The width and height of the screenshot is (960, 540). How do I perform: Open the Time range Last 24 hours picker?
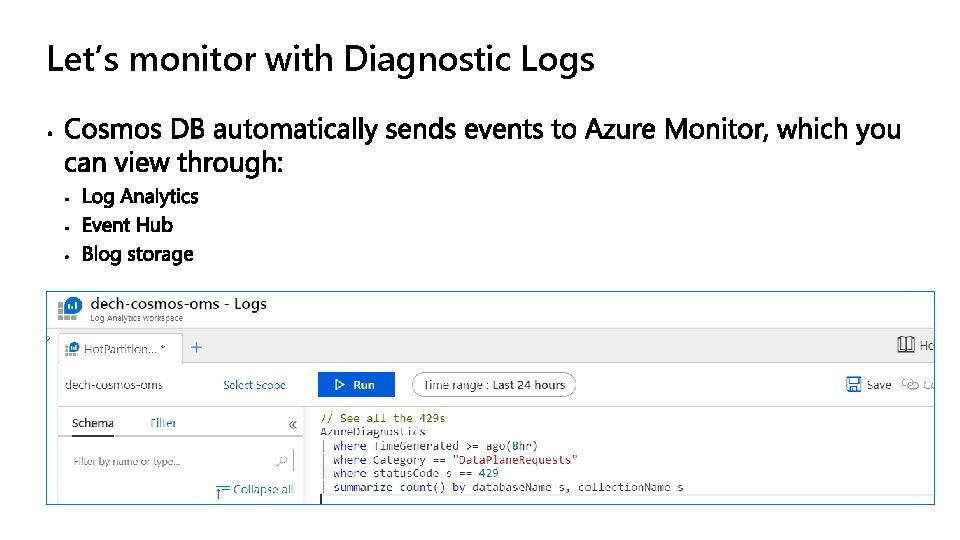[x=494, y=385]
